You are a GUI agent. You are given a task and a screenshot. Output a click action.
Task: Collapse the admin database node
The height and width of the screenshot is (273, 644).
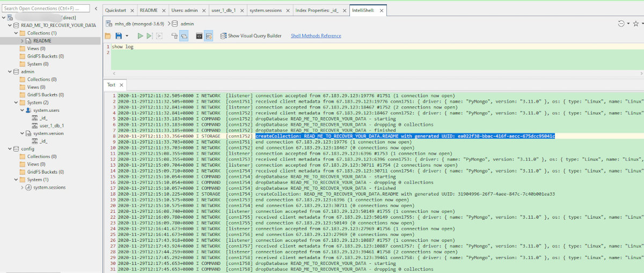click(9, 71)
